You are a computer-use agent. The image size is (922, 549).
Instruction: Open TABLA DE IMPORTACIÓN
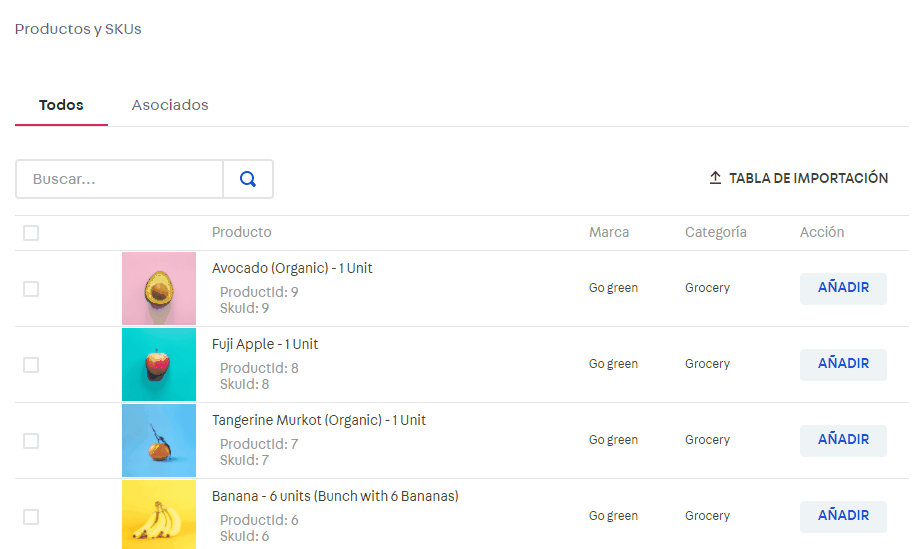click(808, 178)
